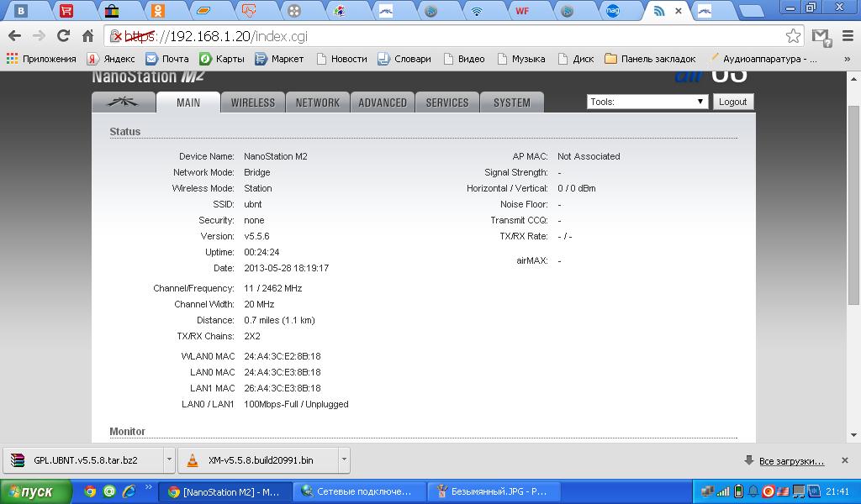
Task: Click the browser forward arrow
Action: pos(39,36)
